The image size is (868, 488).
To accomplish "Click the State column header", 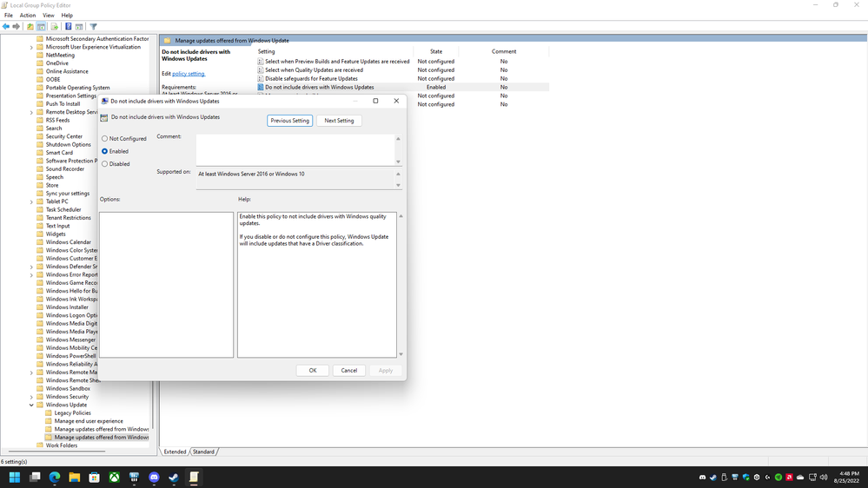I will coord(436,51).
